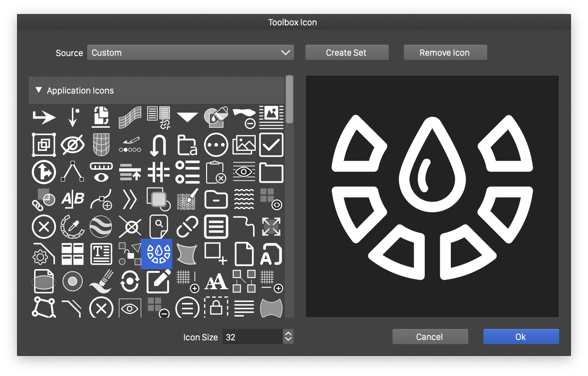This screenshot has height=376, width=588.
Task: Pick the expand-to-fullscreen arrows icon
Action: (271, 227)
